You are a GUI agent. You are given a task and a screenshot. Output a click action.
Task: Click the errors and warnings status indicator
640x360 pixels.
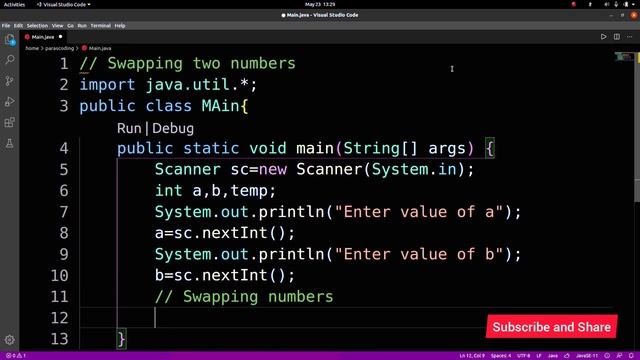(16, 356)
